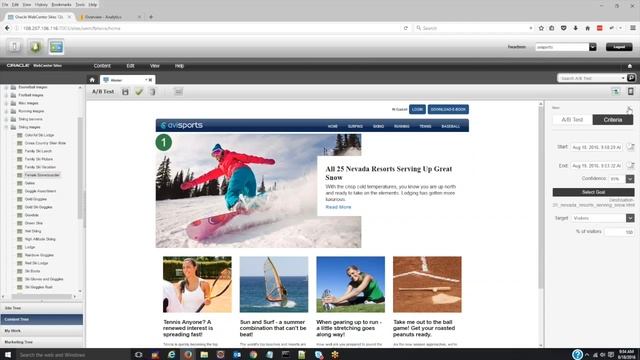The height and width of the screenshot is (360, 640).
Task: Select Female Snowboarder in the tree
Action: (x=42, y=175)
